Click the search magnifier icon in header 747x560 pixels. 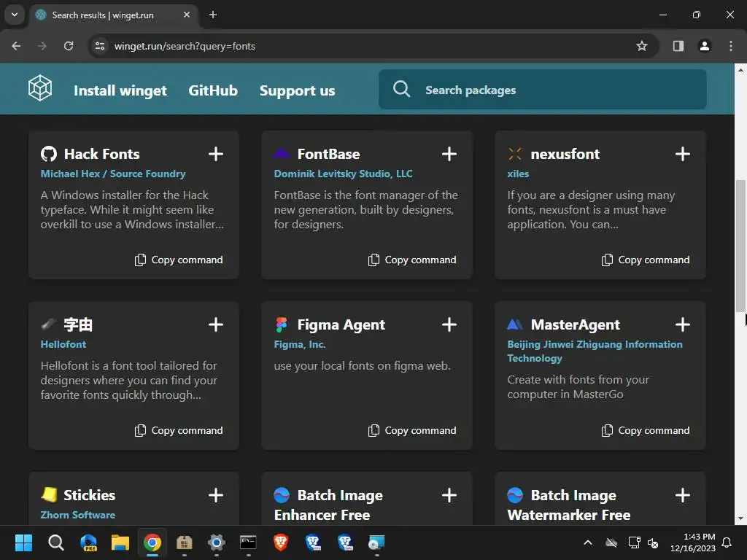(x=402, y=89)
